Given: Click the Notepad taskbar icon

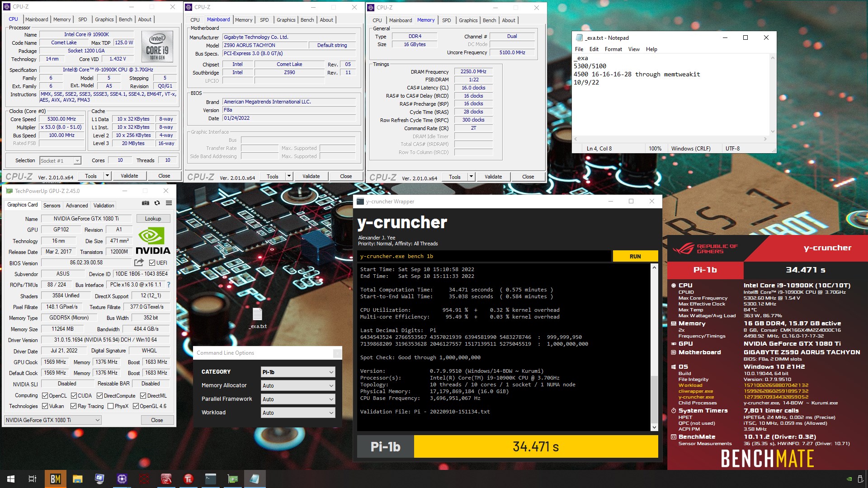Looking at the screenshot, I should point(255,479).
